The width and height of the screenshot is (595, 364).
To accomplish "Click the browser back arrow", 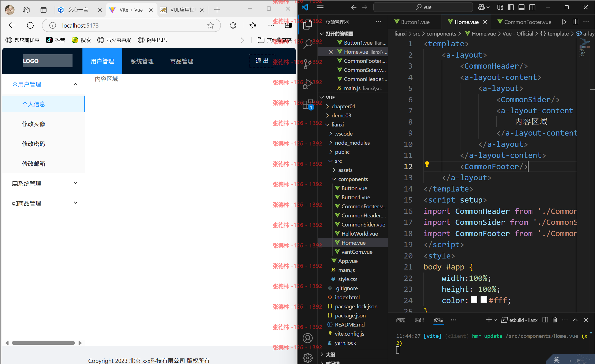I will [x=12, y=25].
